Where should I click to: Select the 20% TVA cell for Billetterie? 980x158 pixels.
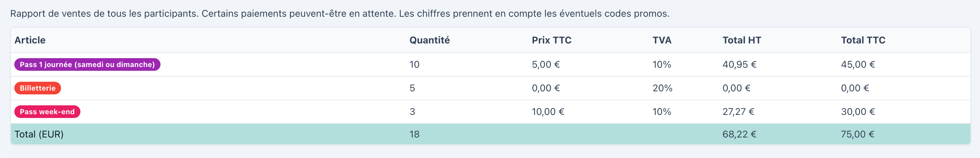click(x=662, y=88)
